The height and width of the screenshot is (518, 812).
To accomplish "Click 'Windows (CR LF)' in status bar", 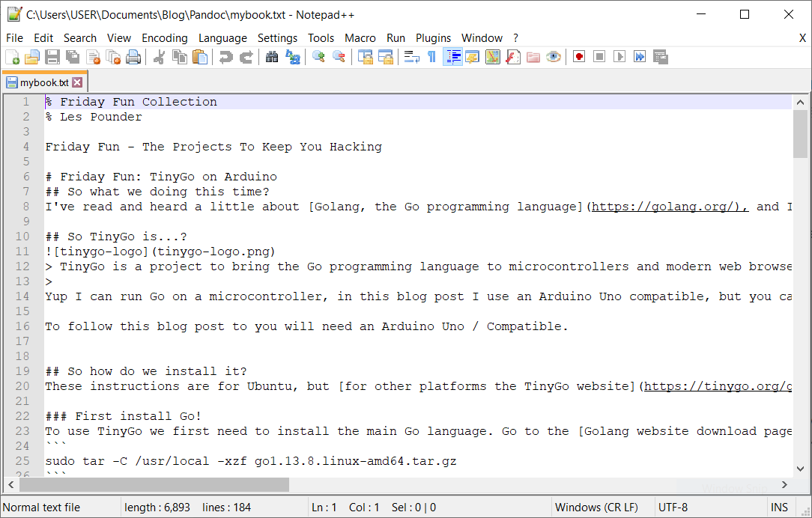I will 596,507.
